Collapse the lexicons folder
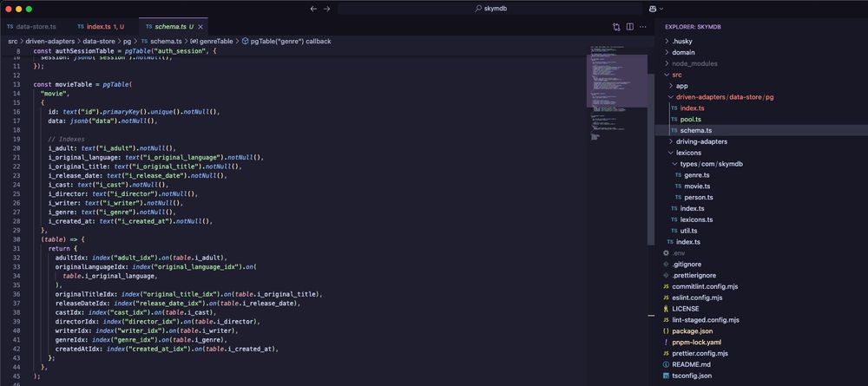868x386 pixels. coord(688,153)
